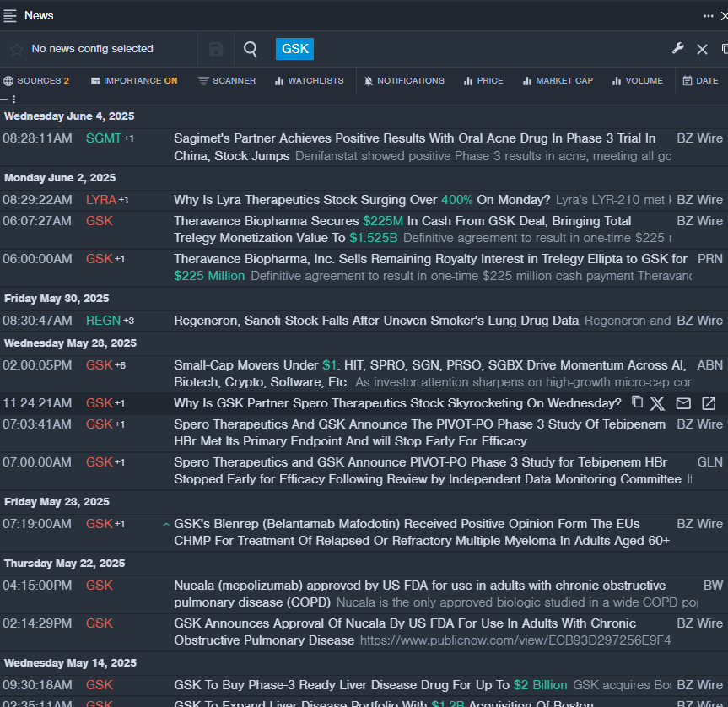Click the GSK ticker in the 02:00:05PM row
The width and height of the screenshot is (728, 707).
(x=100, y=365)
